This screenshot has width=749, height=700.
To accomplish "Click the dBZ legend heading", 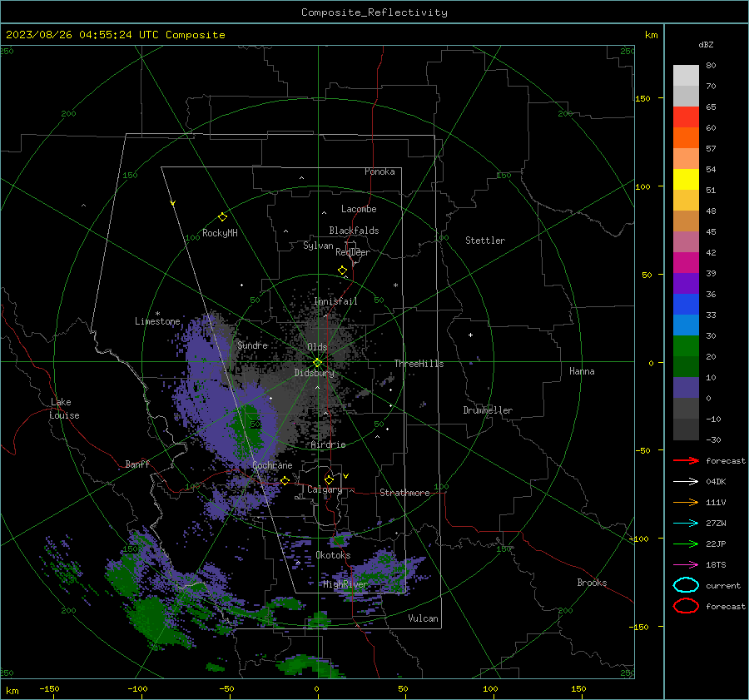I will pos(706,44).
